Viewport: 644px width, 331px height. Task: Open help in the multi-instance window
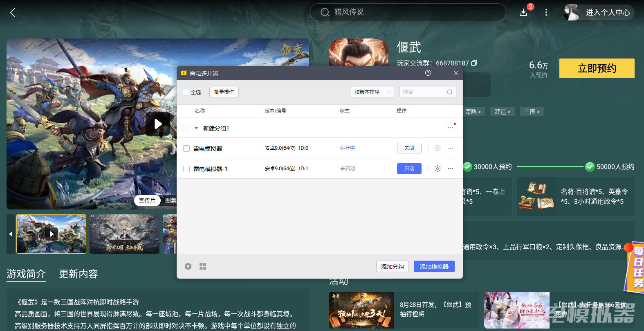(428, 73)
